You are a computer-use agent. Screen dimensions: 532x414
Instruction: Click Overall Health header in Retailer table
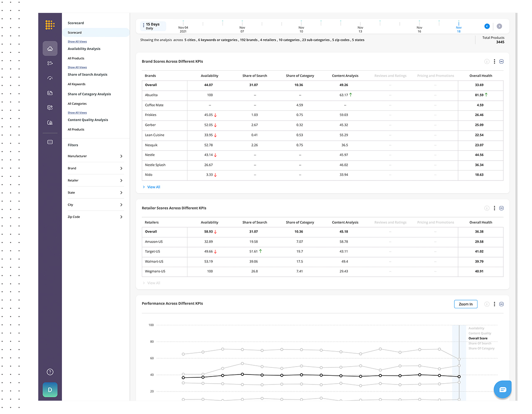(480, 223)
